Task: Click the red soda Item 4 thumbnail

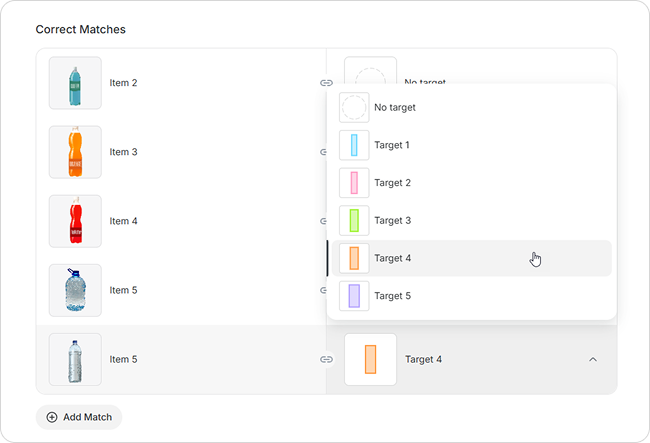Action: pos(75,221)
